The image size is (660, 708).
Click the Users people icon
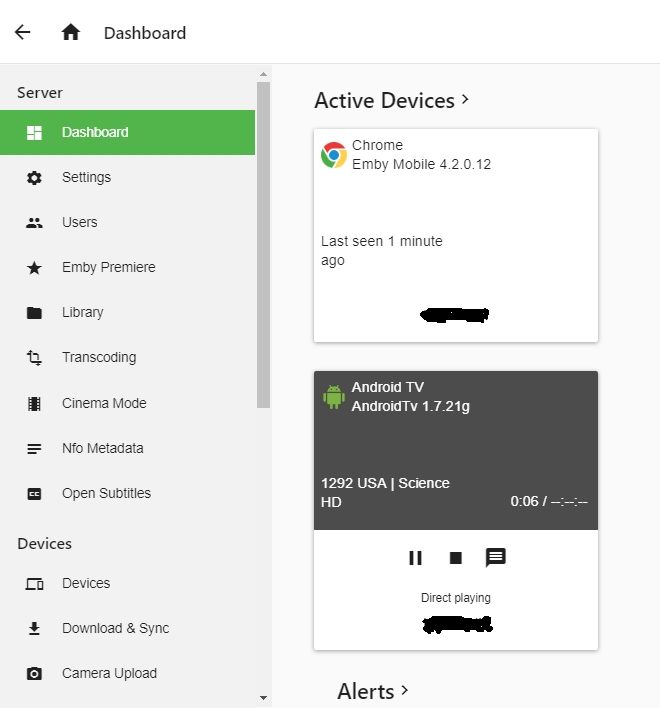34,223
